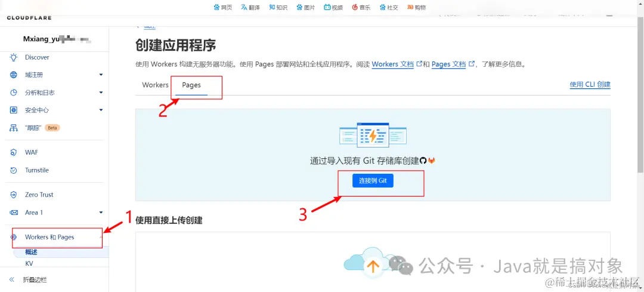Click the "跟踪" network icon
The height and width of the screenshot is (292, 644).
14,128
